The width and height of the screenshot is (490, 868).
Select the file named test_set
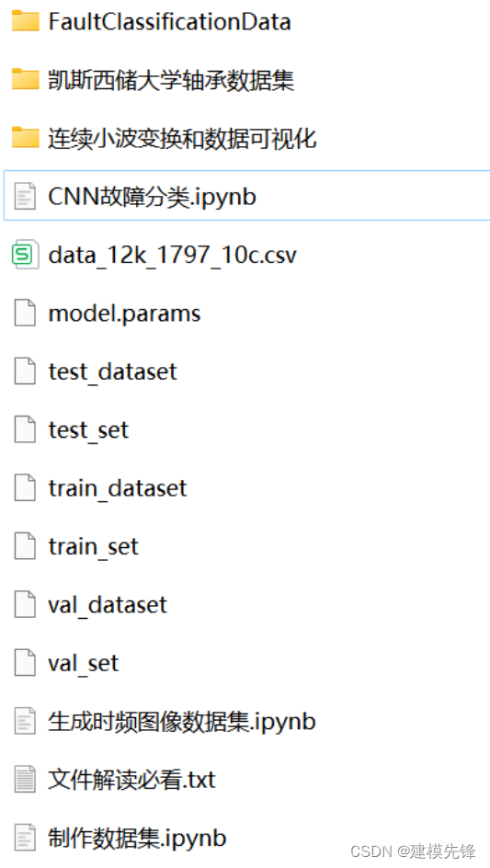[88, 430]
